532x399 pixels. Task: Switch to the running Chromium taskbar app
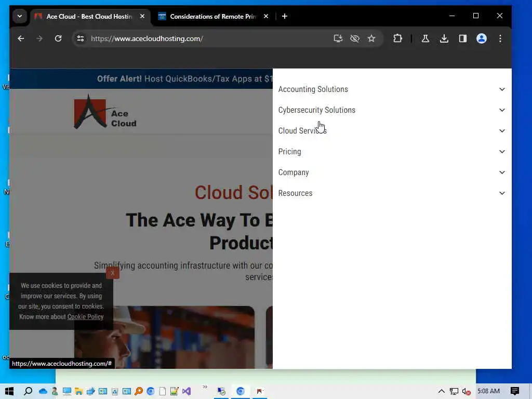[241, 391]
